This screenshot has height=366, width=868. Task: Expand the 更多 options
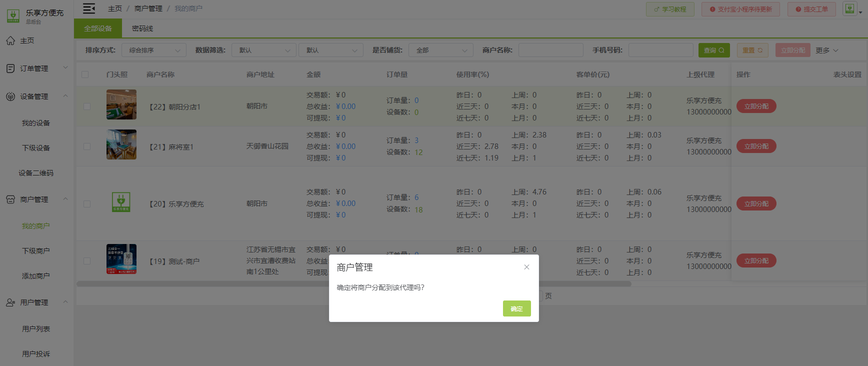(x=827, y=50)
